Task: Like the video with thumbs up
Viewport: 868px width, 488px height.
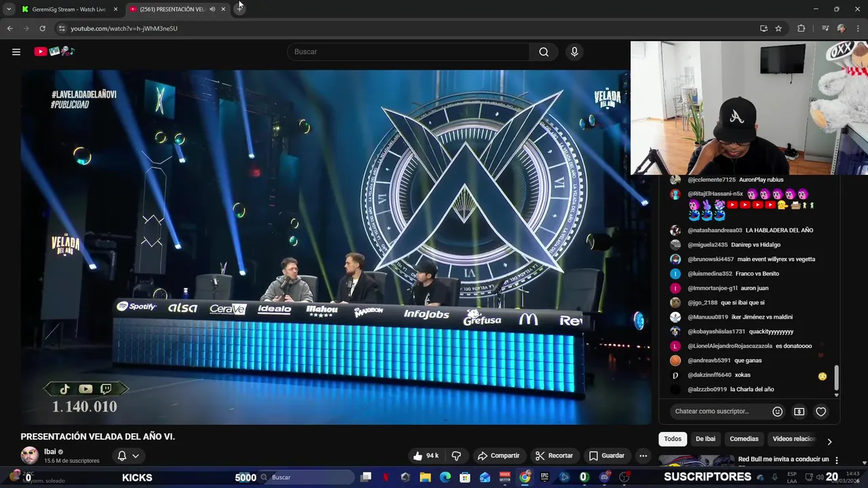Action: click(425, 455)
